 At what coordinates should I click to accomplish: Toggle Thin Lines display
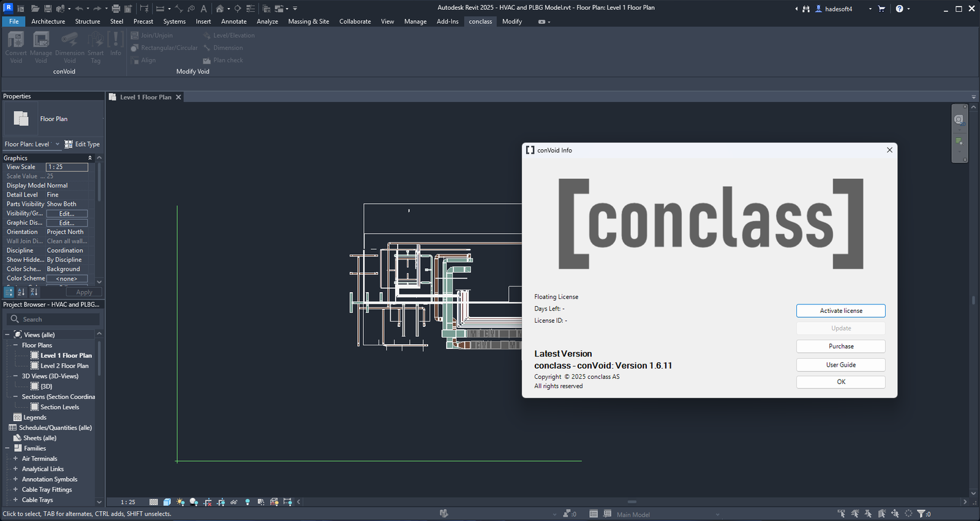(251, 9)
